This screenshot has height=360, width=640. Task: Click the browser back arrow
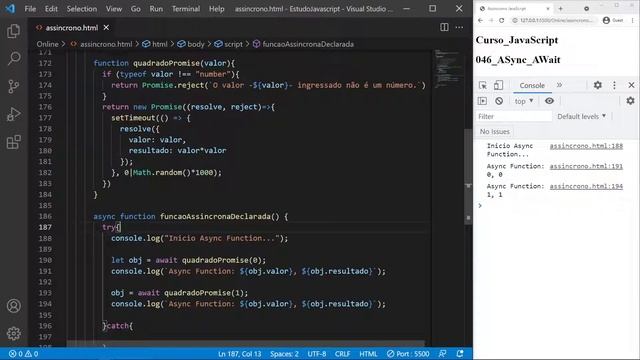[x=480, y=20]
